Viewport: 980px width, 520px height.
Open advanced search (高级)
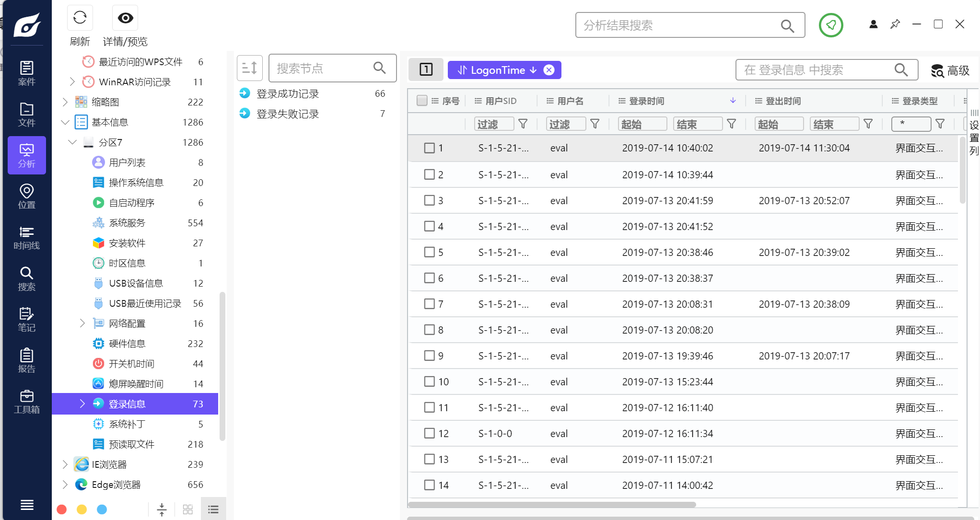click(x=950, y=70)
